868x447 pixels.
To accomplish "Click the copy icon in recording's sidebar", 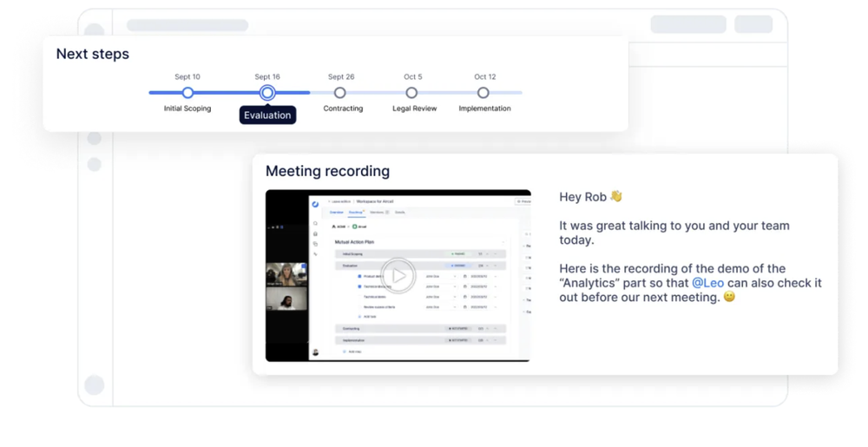I will (316, 244).
